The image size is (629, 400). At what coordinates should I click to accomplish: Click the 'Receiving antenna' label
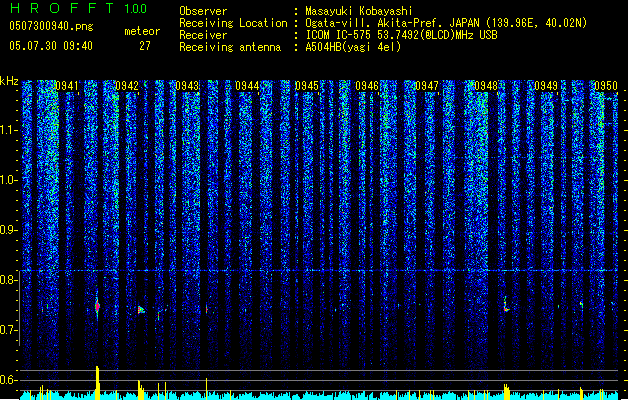230,47
